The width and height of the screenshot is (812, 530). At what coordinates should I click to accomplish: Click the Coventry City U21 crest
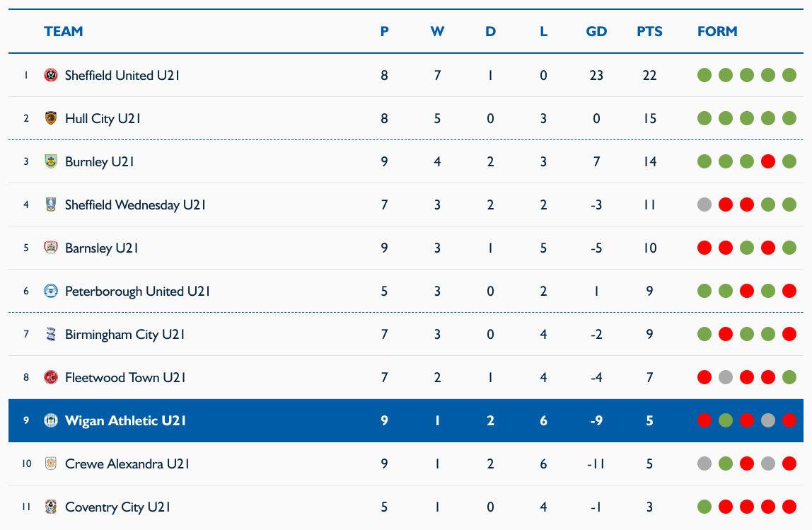click(51, 507)
